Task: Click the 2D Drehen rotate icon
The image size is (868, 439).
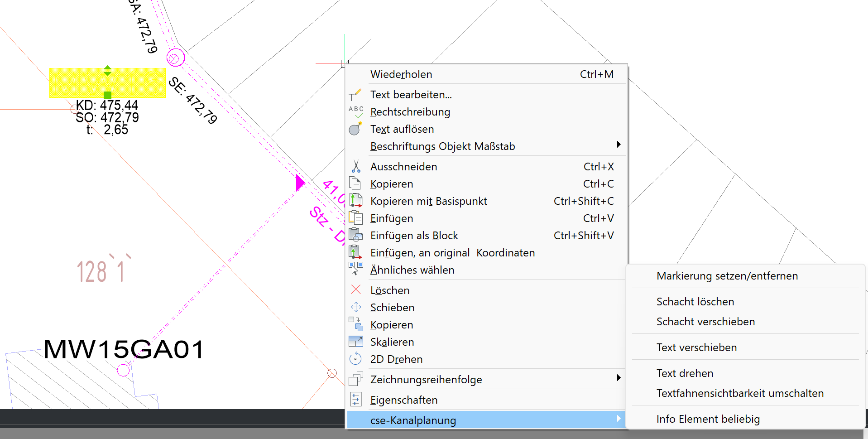Action: pos(356,359)
